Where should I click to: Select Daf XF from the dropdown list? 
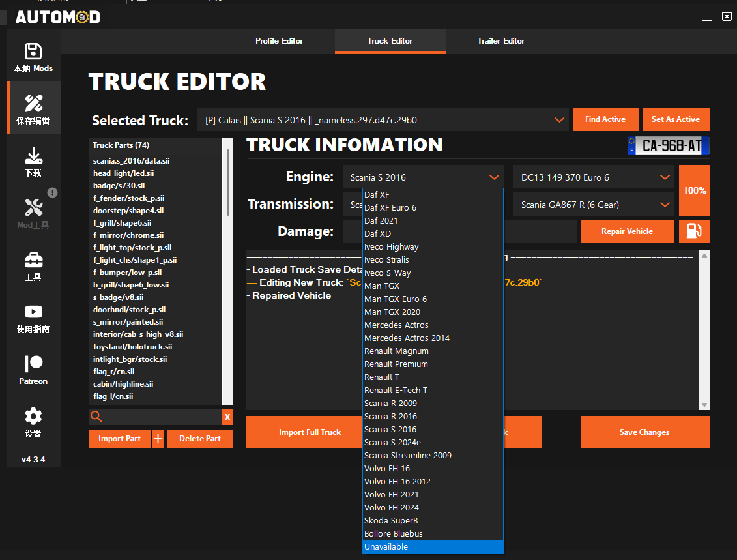[x=433, y=195]
